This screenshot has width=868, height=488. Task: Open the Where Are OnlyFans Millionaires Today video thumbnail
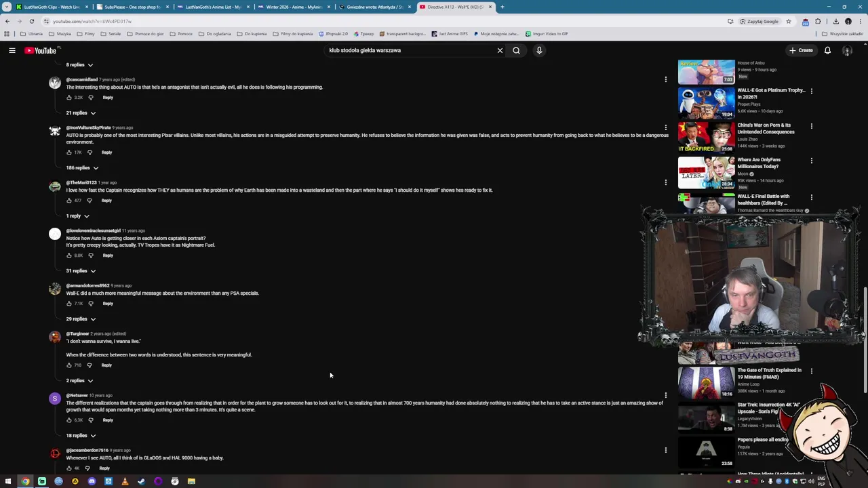pos(706,172)
